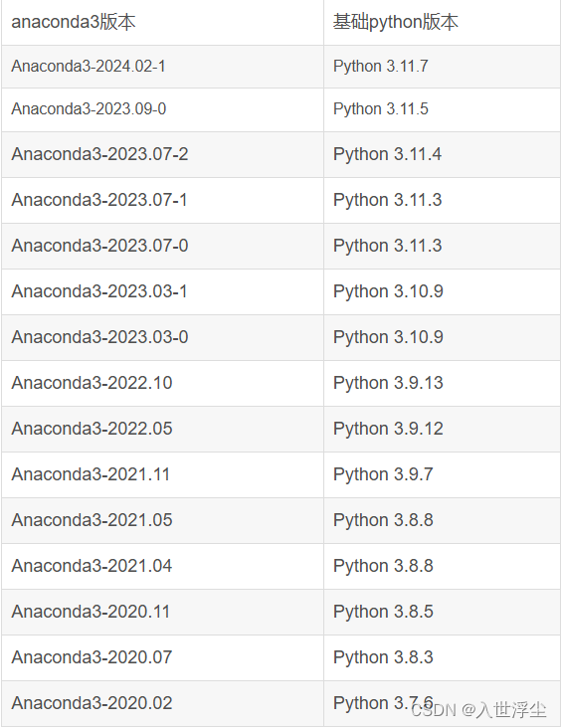Click the CSDN @入世浮尘 watermark

(478, 710)
